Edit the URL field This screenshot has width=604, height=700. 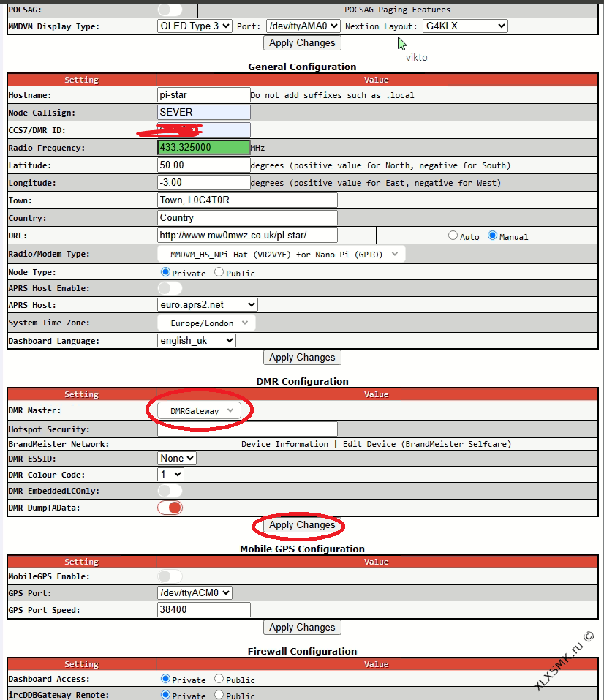[247, 236]
